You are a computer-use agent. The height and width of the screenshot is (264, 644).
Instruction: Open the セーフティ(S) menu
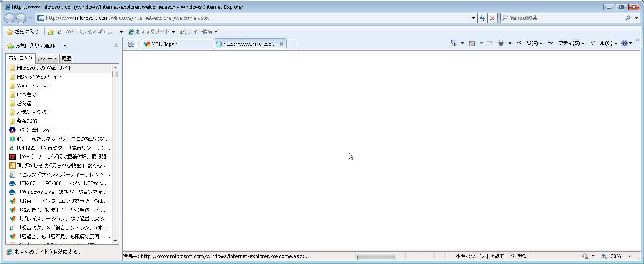(566, 43)
